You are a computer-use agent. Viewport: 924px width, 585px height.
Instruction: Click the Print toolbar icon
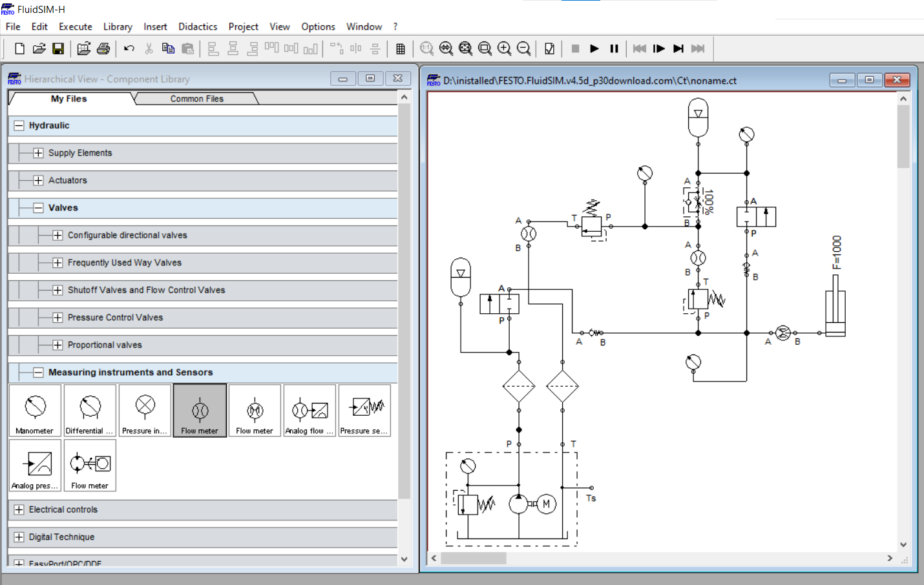tap(103, 48)
